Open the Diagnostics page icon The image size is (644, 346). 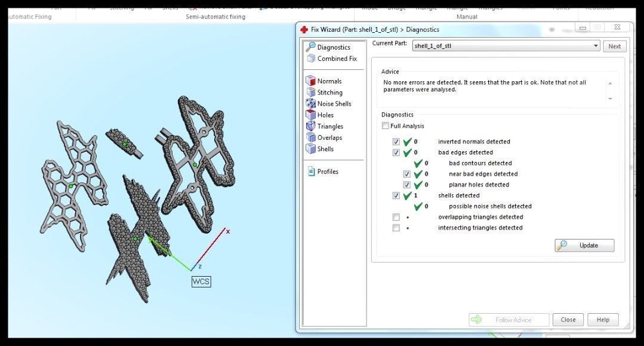pyautogui.click(x=310, y=47)
